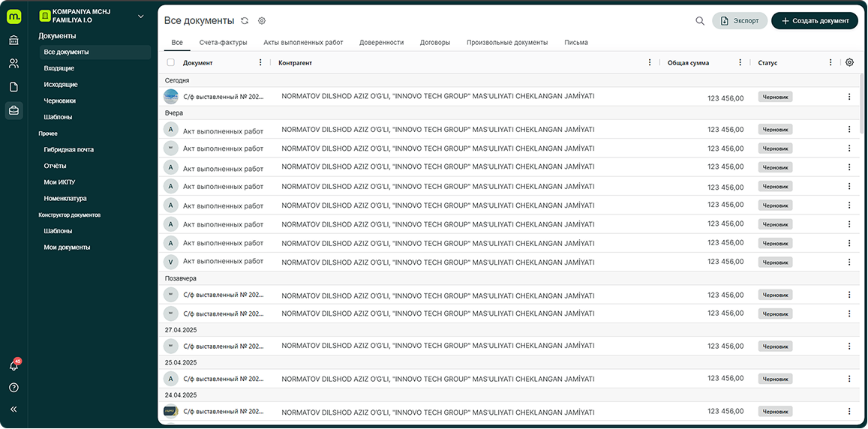Open the Общая сумма column options menu
Screen dimensions: 868x429
(x=740, y=63)
